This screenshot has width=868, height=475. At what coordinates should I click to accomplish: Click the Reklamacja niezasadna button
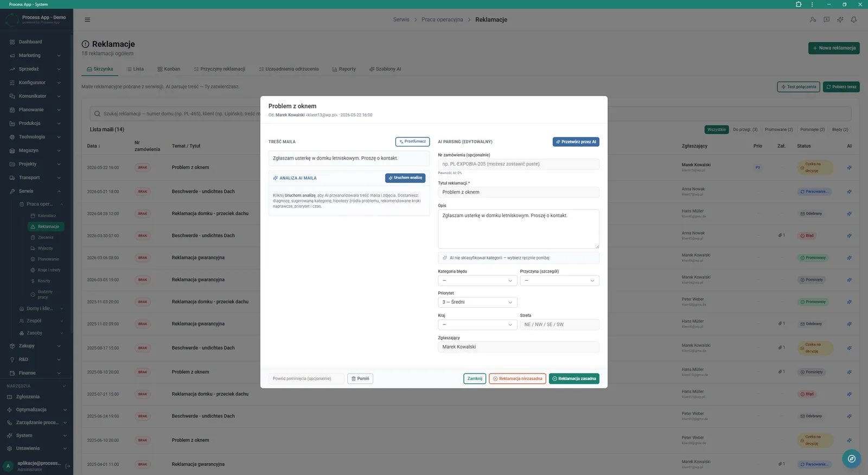[x=517, y=379]
